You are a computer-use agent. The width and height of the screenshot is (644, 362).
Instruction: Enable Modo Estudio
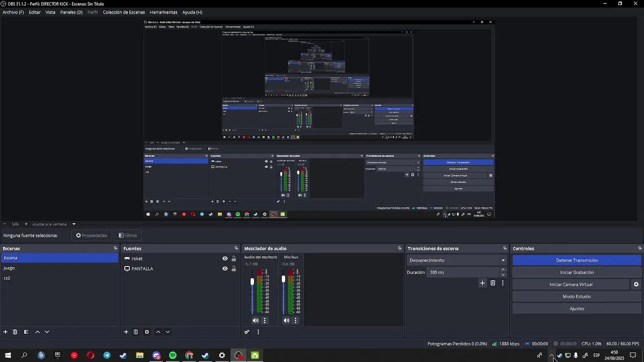click(x=577, y=297)
